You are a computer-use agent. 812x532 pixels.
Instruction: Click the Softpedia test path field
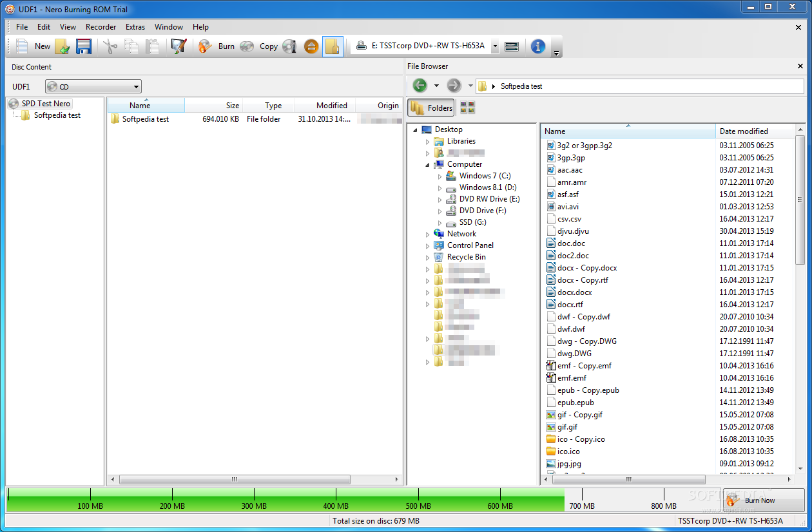(640, 86)
